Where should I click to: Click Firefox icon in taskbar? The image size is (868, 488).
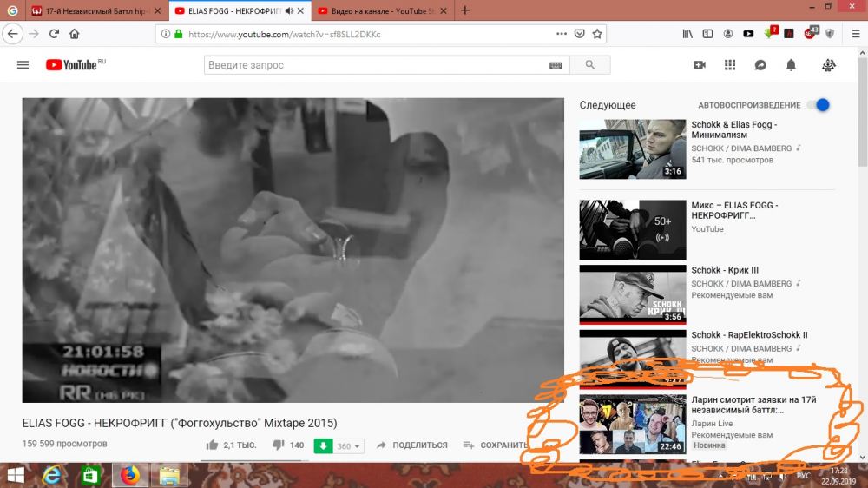[x=130, y=475]
